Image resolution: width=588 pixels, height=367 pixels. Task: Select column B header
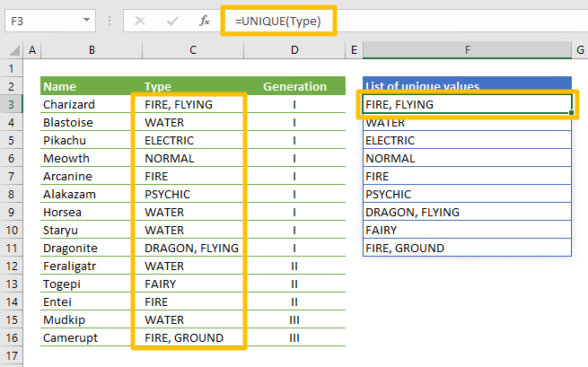point(92,50)
